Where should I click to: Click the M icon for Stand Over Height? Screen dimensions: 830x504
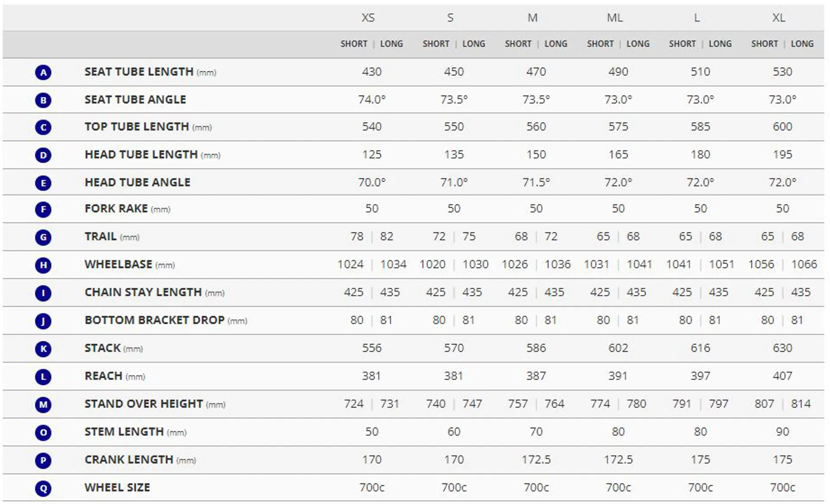43,405
